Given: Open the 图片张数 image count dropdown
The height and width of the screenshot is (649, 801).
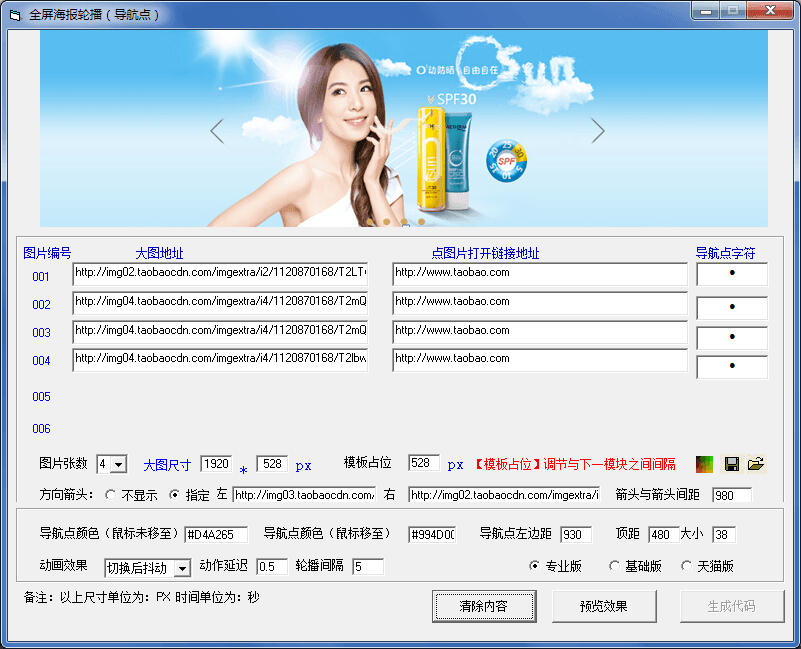Looking at the screenshot, I should coord(119,464).
